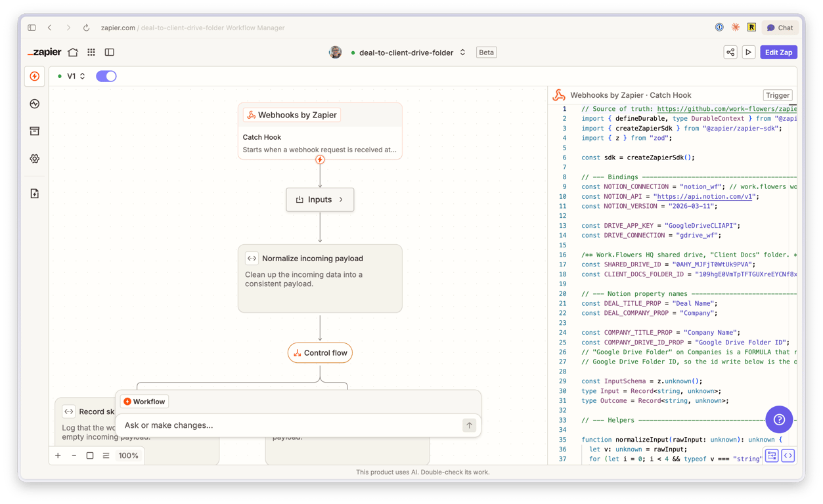Image resolution: width=823 pixels, height=504 pixels.
Task: Click the Workflow context chip
Action: (x=145, y=402)
